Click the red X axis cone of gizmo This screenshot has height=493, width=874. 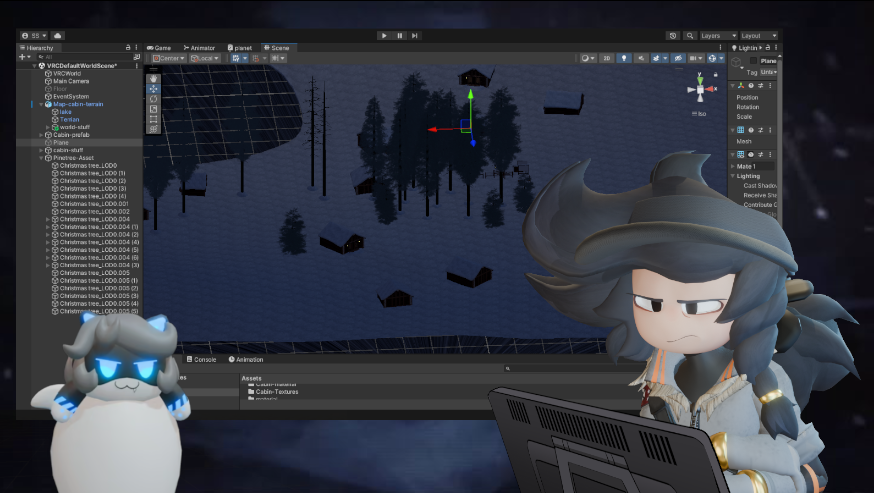(710, 89)
